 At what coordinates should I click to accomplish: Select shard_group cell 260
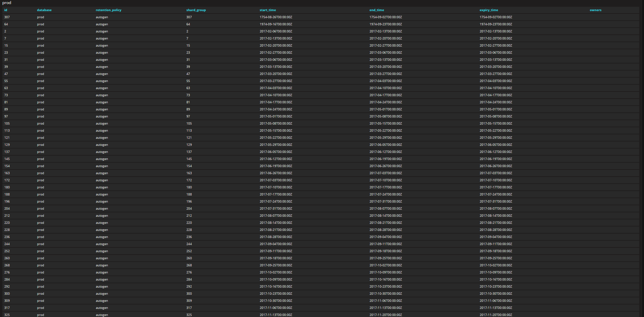(189, 258)
